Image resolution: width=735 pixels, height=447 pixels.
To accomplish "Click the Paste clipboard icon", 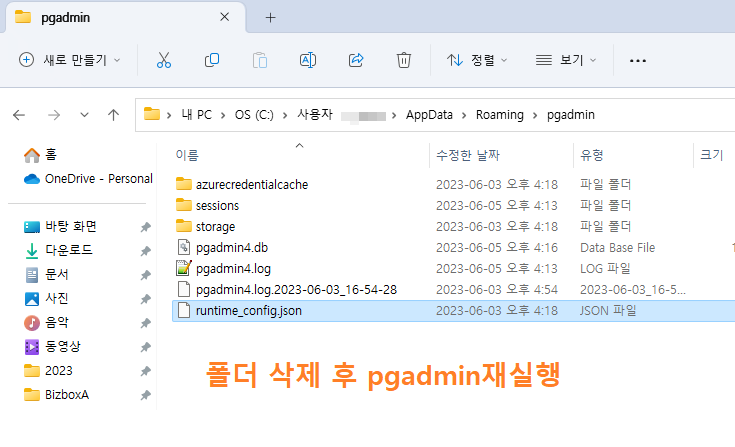I will [260, 60].
